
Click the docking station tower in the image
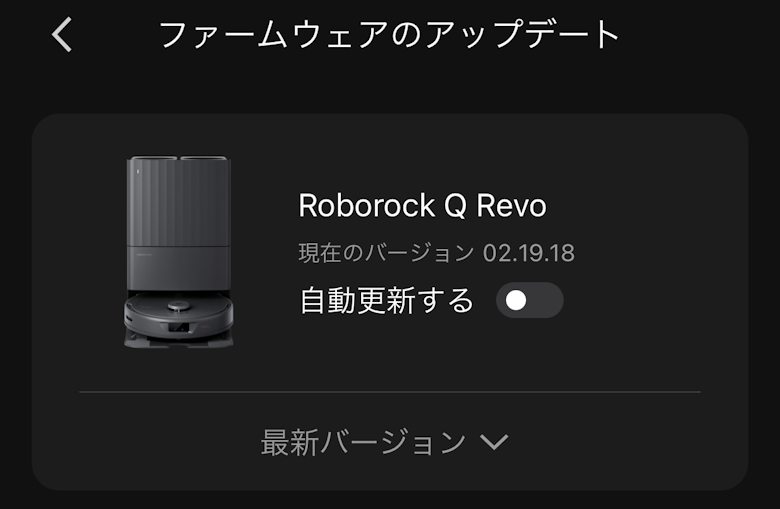(179, 224)
